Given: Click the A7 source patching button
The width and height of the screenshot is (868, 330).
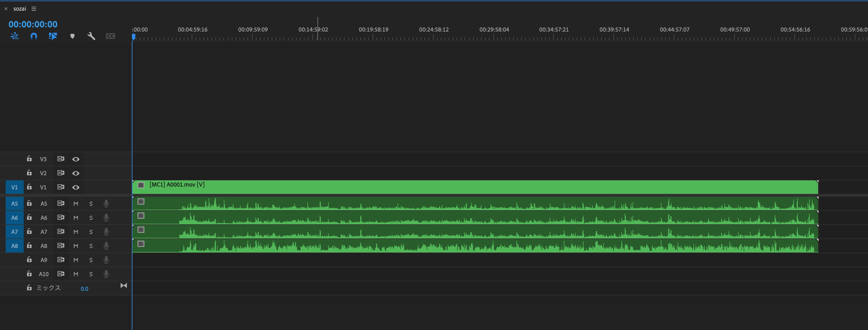Looking at the screenshot, I should tap(14, 232).
